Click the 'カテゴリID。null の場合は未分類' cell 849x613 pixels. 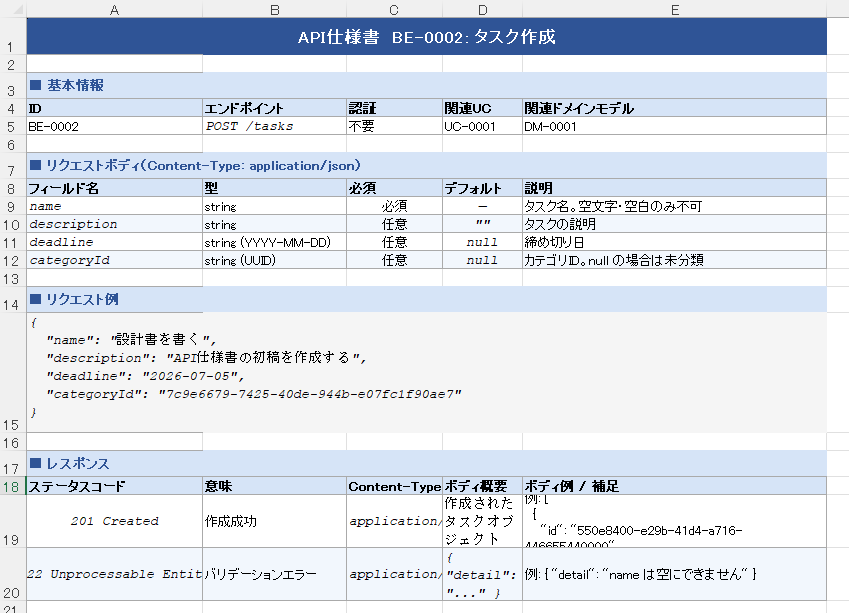tap(675, 260)
